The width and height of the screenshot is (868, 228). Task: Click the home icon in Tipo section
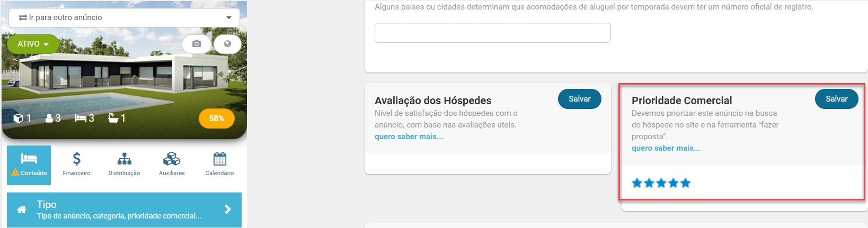tap(22, 209)
